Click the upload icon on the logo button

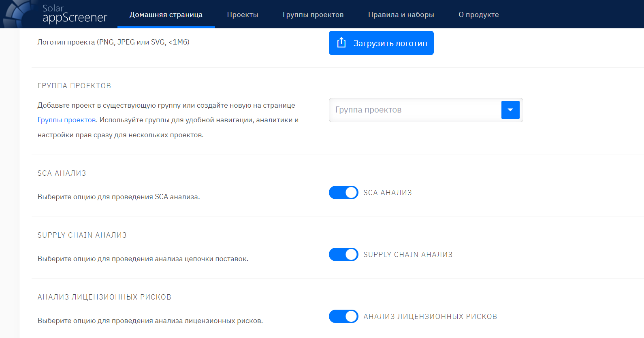click(341, 43)
